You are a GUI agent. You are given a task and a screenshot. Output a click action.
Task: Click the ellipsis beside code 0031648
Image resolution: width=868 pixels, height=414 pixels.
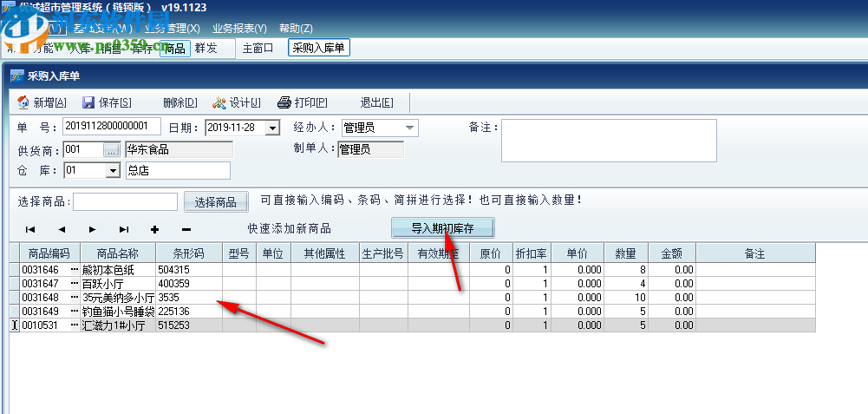[x=75, y=298]
